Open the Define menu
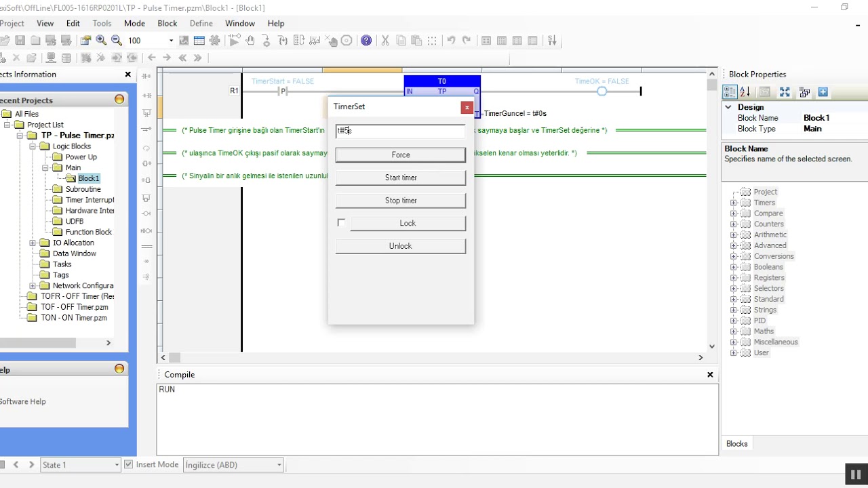Image resolution: width=868 pixels, height=488 pixels. (x=201, y=23)
